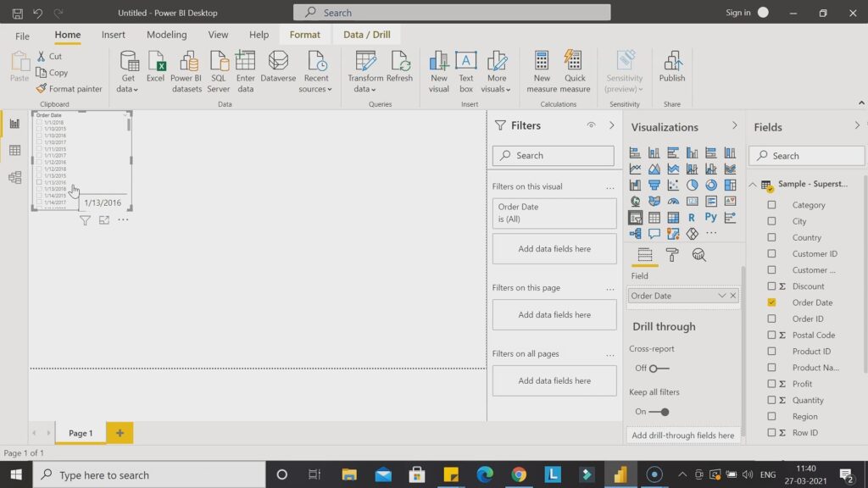Switch to Data view in left sidebar

pyautogui.click(x=14, y=150)
